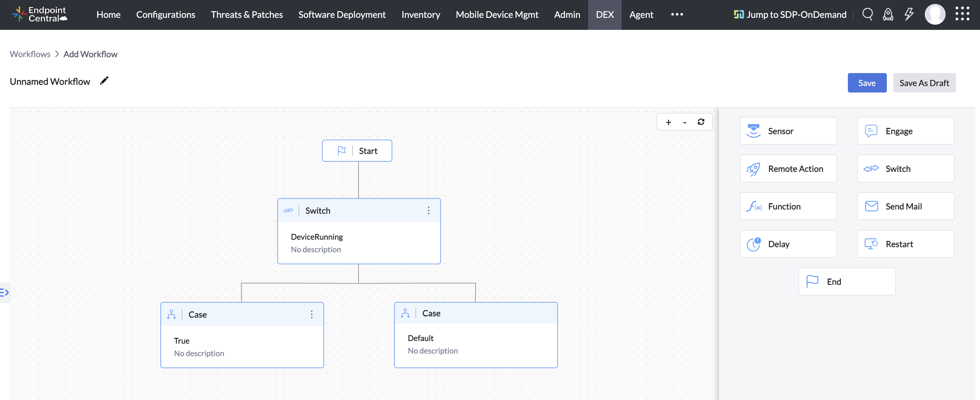Click the search magnifier icon

pyautogui.click(x=868, y=14)
